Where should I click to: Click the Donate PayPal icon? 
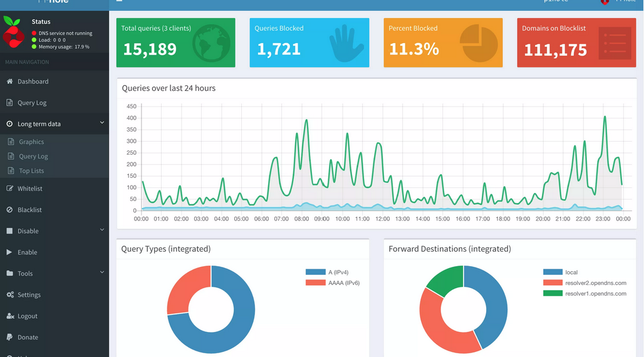pyautogui.click(x=9, y=337)
